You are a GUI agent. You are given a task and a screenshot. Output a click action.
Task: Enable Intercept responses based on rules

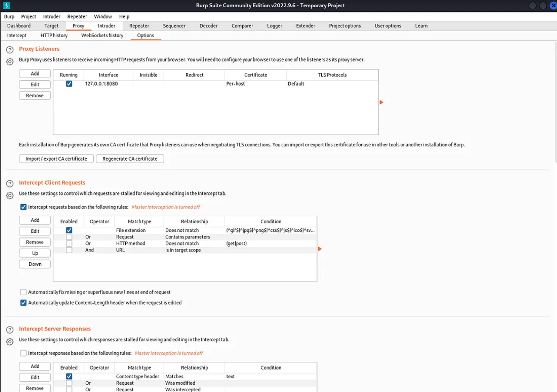coord(23,353)
